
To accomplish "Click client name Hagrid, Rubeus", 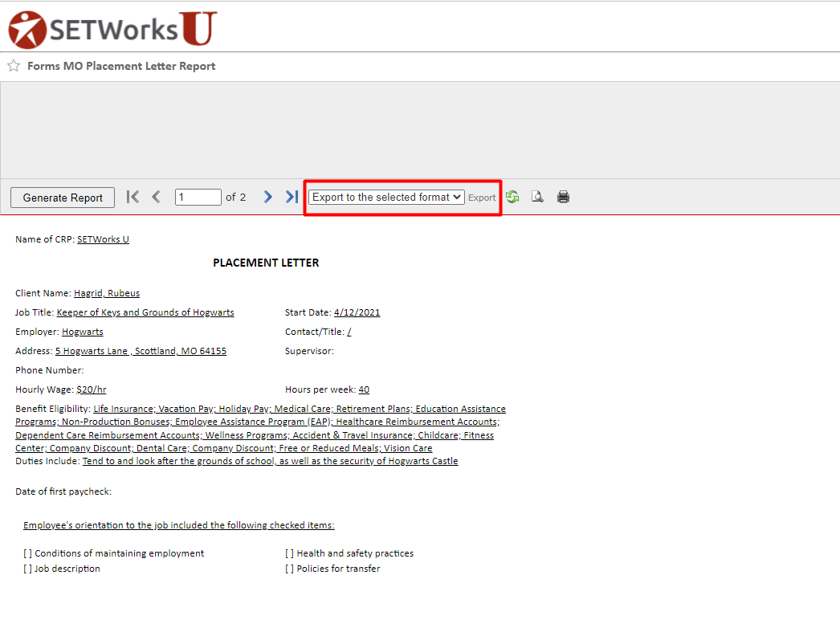I will tap(107, 293).
